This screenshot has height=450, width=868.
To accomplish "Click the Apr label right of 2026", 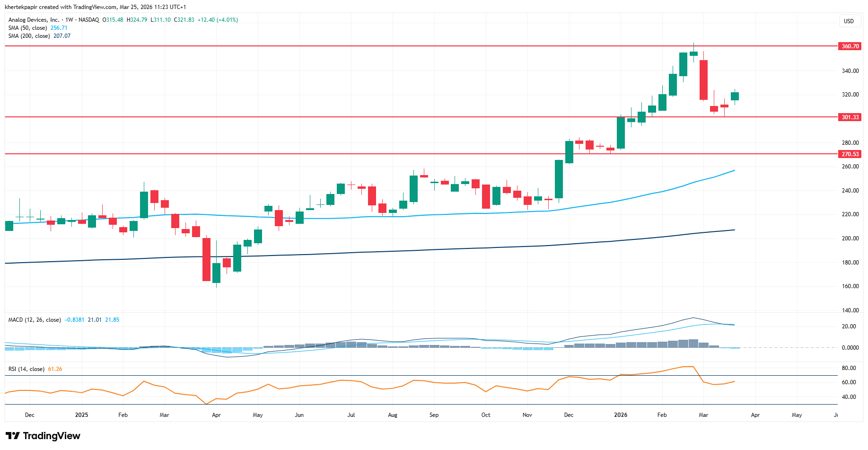I will 755,415.
